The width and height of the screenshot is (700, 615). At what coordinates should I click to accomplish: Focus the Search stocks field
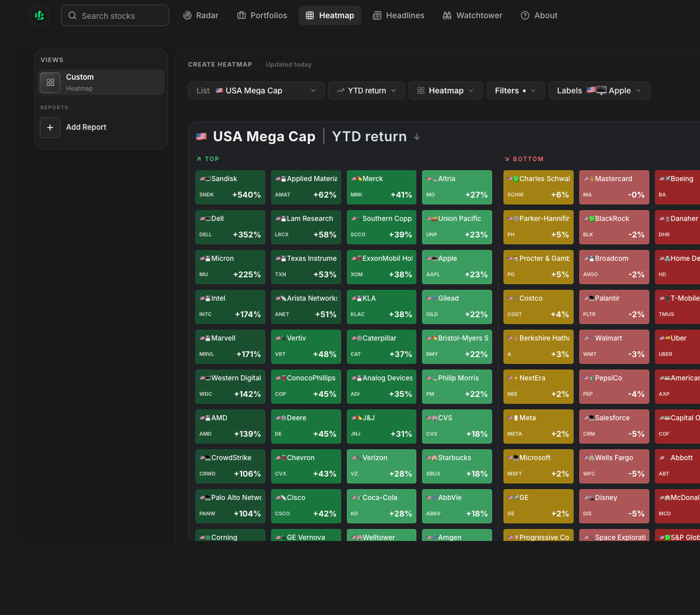[x=115, y=15]
